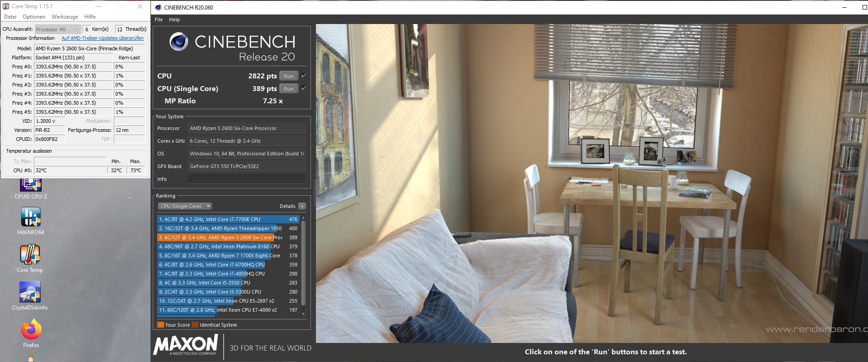868x362 pixels.
Task: Select ranking row Intel Core i7-7700K
Action: coord(228,219)
